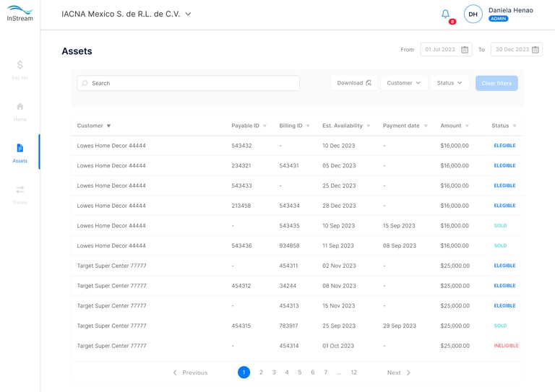Click in the Search field
The width and height of the screenshot is (555, 392).
(x=189, y=83)
